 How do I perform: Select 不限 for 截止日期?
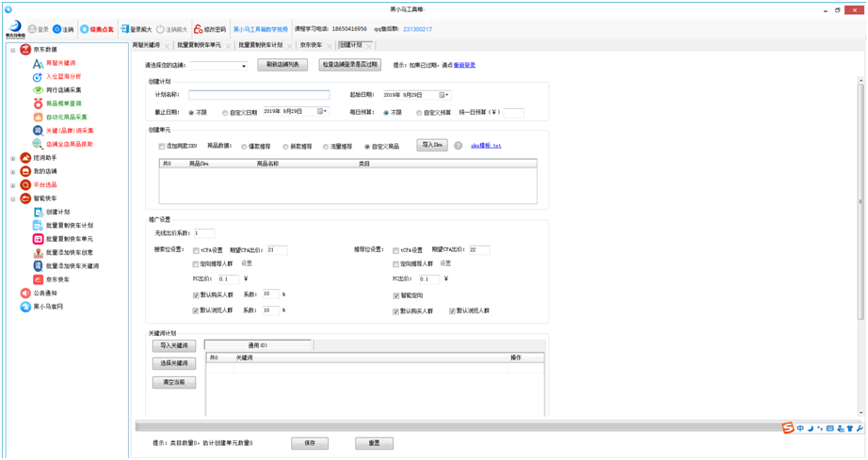point(191,113)
